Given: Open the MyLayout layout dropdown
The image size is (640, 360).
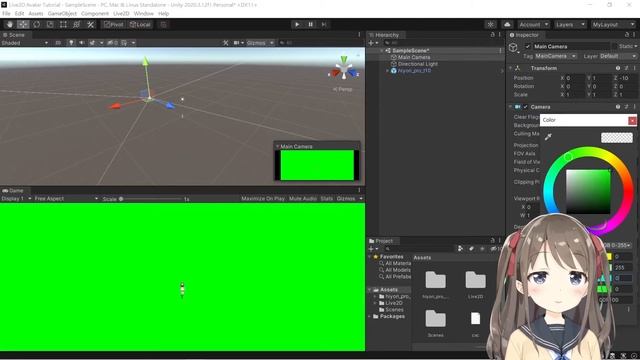Looking at the screenshot, I should click(x=613, y=24).
